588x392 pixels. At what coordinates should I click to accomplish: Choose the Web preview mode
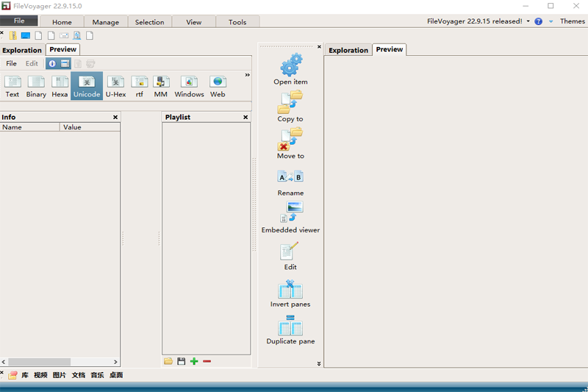point(218,82)
